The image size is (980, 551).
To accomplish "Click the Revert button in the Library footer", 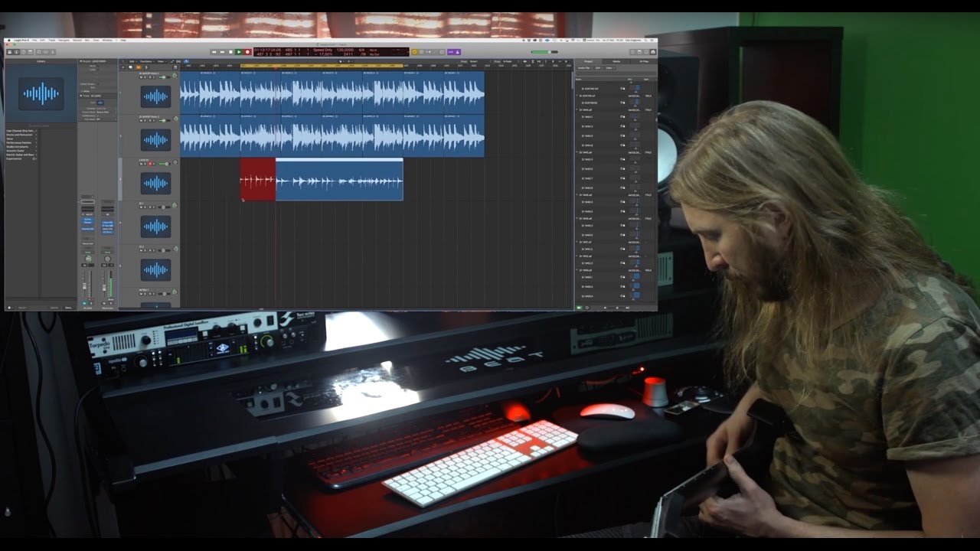I will pos(22,308).
